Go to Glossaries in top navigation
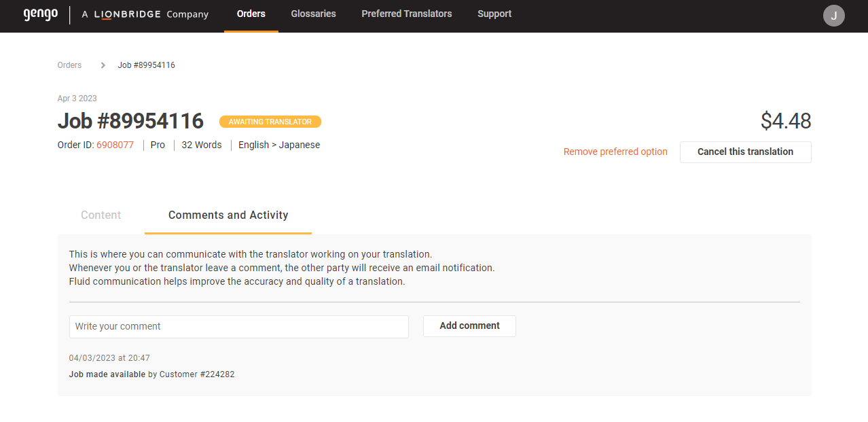 (x=313, y=14)
